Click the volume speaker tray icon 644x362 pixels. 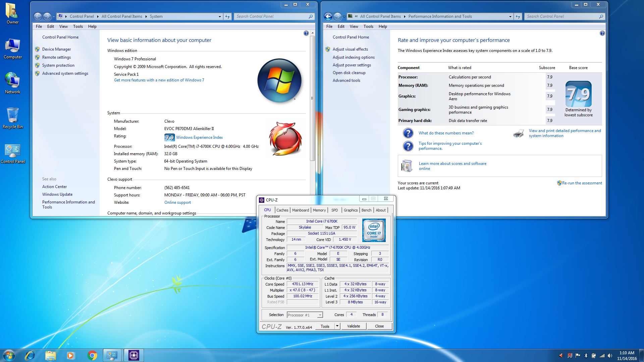tap(610, 356)
